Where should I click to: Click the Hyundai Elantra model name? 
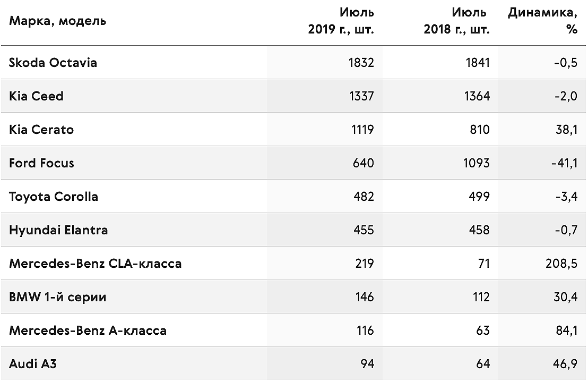(58, 230)
